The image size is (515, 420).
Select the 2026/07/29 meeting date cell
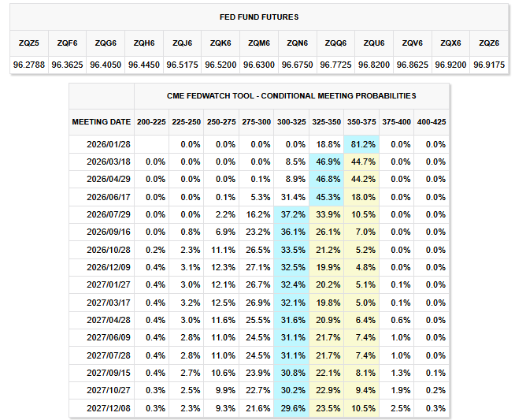tap(109, 214)
